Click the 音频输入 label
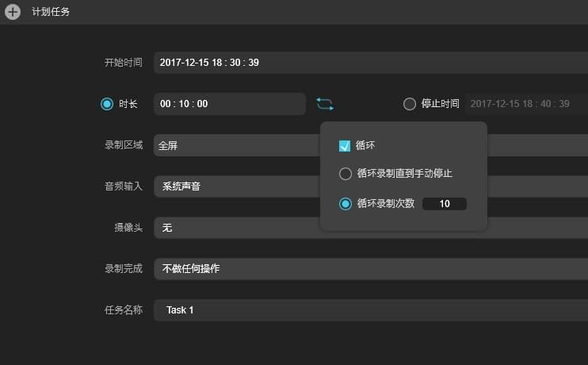The image size is (588, 365). [x=124, y=186]
